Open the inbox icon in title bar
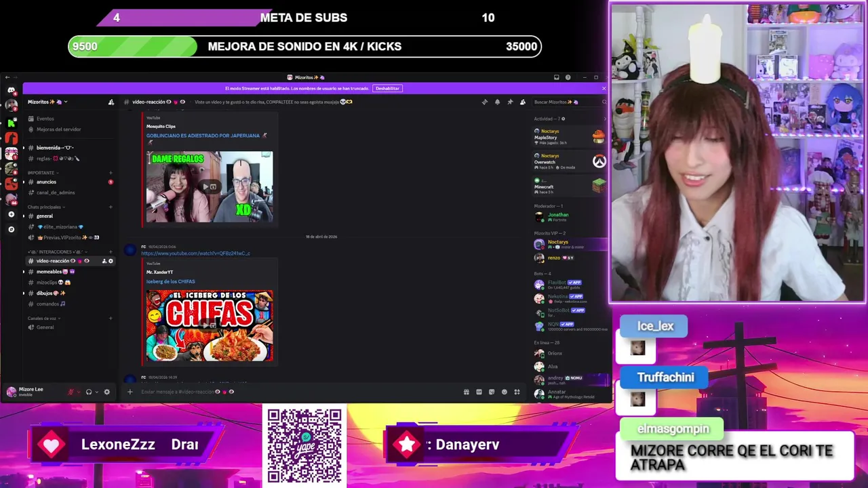Viewport: 868px width, 488px height. pyautogui.click(x=556, y=77)
